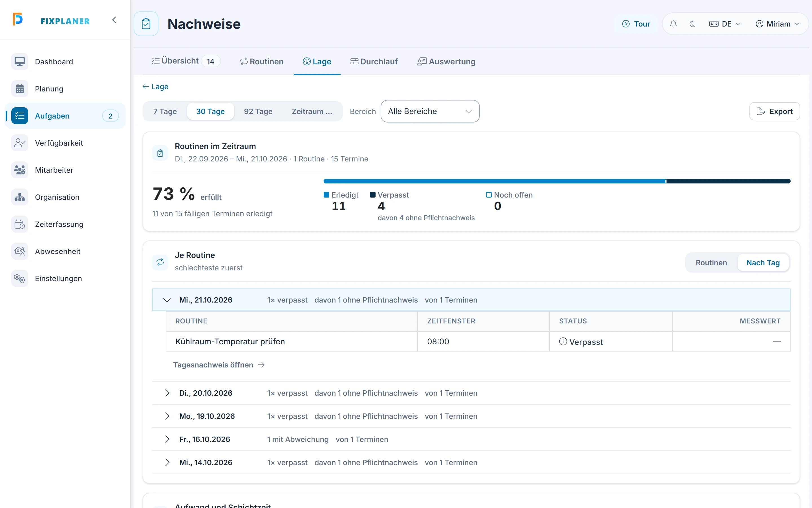Click the Verpasst warning status icon
The height and width of the screenshot is (508, 812).
pos(563,342)
